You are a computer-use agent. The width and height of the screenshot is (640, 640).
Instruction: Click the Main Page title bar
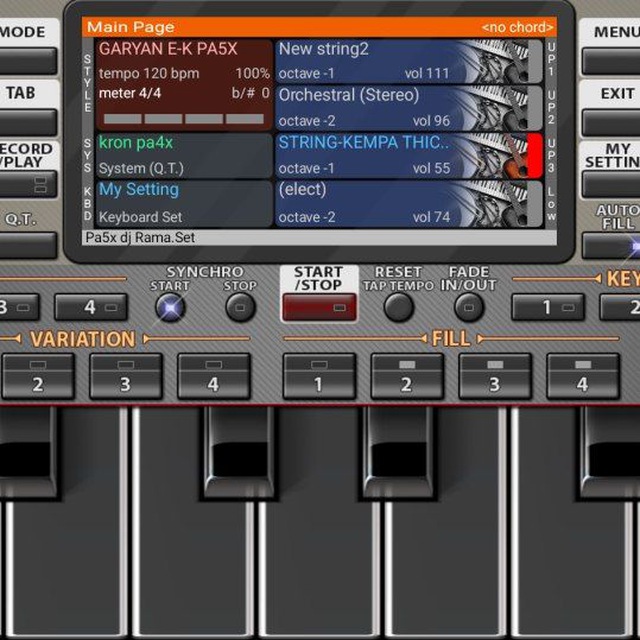point(319,27)
